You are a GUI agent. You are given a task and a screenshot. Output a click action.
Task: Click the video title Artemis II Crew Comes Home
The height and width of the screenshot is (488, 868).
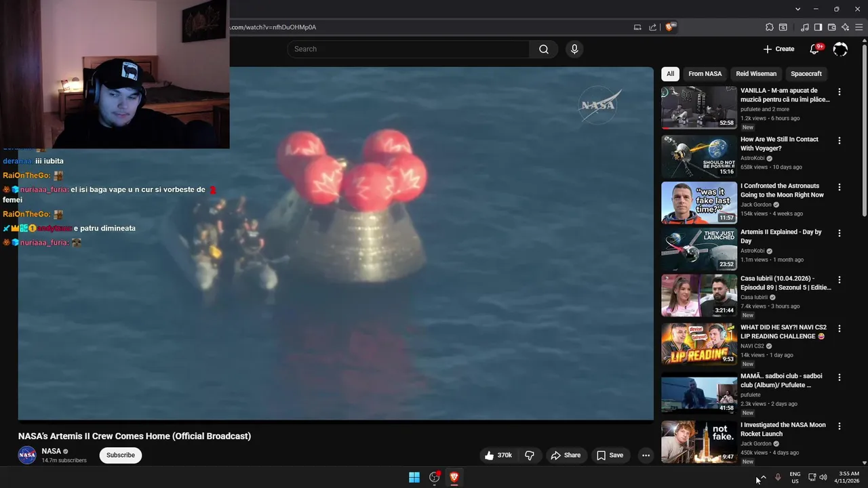pos(134,436)
